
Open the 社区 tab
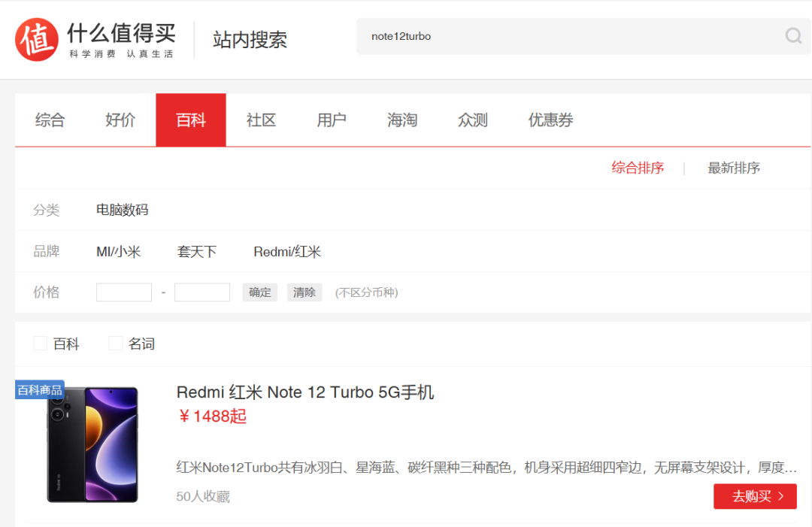[x=261, y=120]
